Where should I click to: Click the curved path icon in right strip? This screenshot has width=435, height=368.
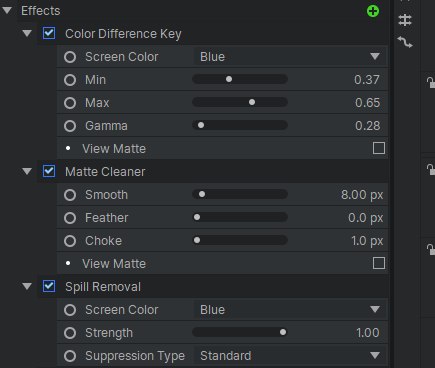point(405,42)
